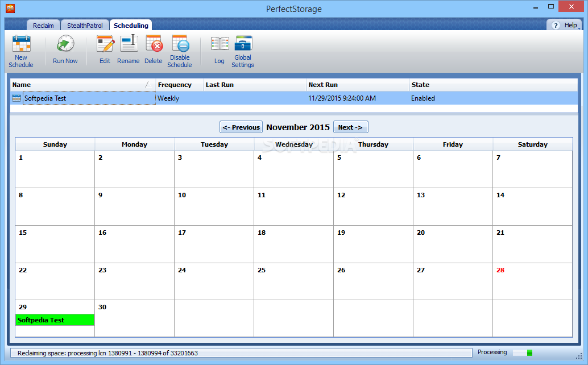The width and height of the screenshot is (588, 365).
Task: Select the Softpedia Test schedule row
Action: [294, 98]
